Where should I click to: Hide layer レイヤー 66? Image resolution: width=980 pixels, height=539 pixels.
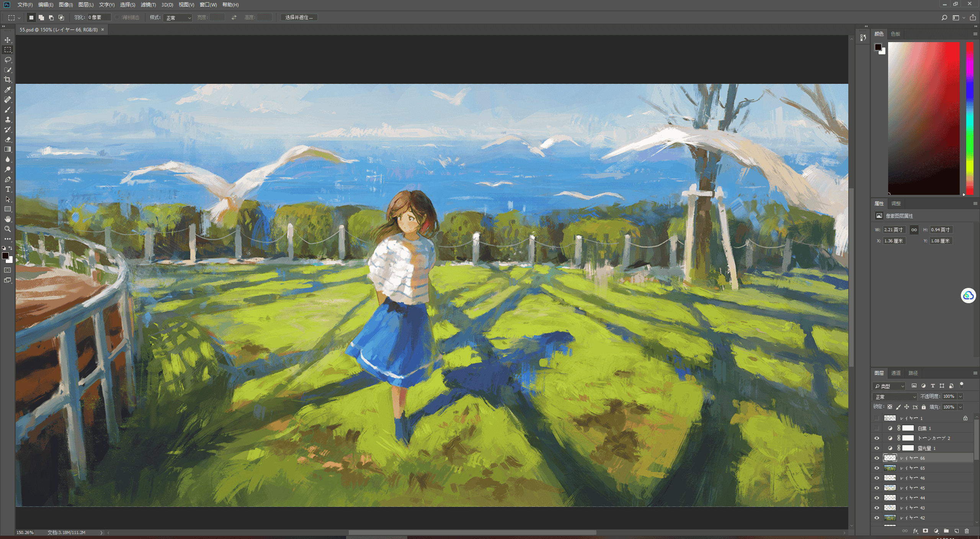coord(877,458)
